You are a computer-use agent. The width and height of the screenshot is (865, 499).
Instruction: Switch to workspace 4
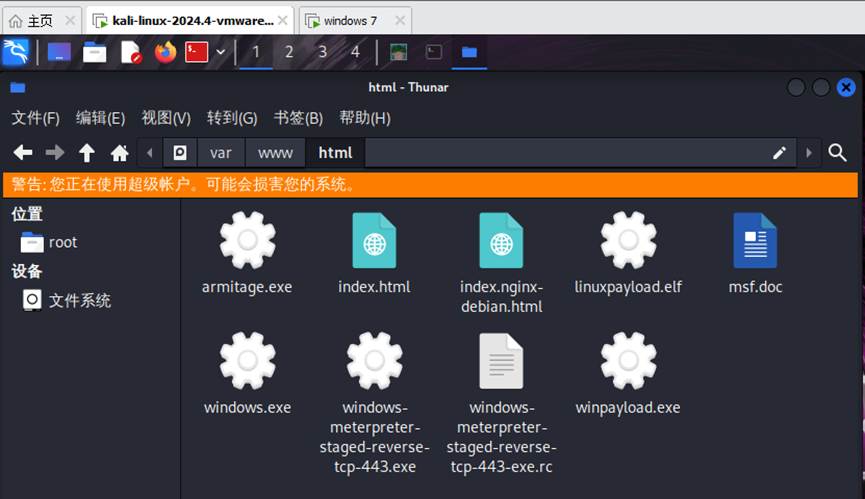(356, 52)
